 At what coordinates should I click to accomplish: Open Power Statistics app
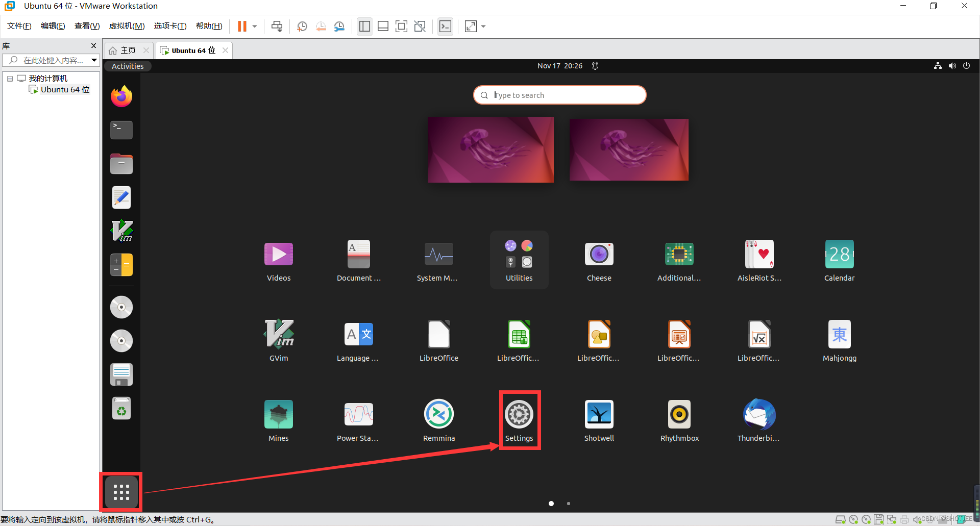[x=359, y=420]
